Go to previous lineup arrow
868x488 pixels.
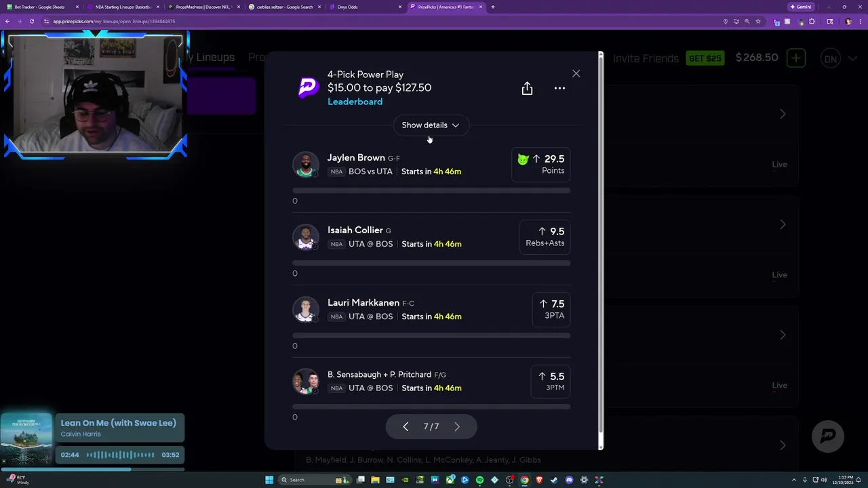(x=406, y=426)
